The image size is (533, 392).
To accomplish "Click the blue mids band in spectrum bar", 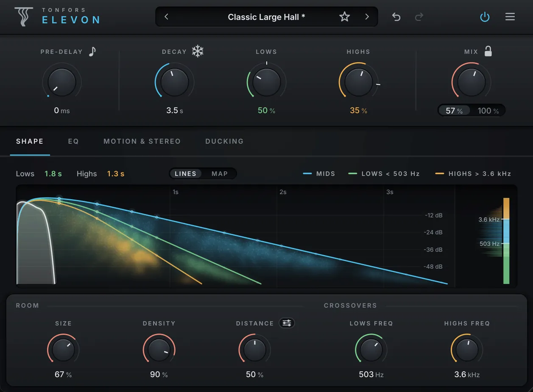I will pos(506,231).
